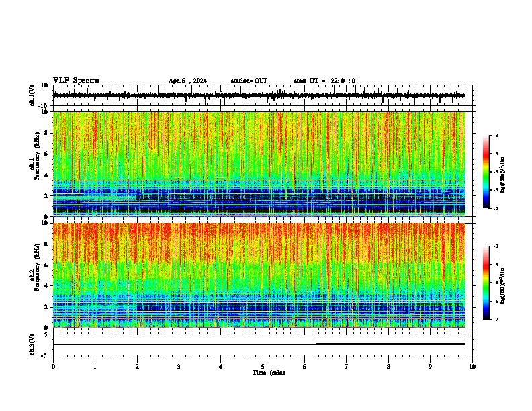
Task: Click the "4" kHz tick on ch.2 spectrogram
Action: (46, 286)
